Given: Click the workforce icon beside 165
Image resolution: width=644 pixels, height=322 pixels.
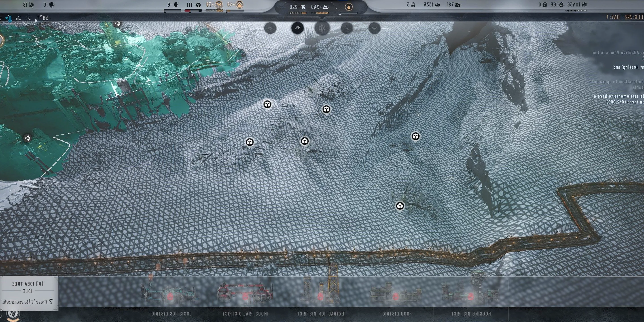Looking at the screenshot, I should click(561, 4).
